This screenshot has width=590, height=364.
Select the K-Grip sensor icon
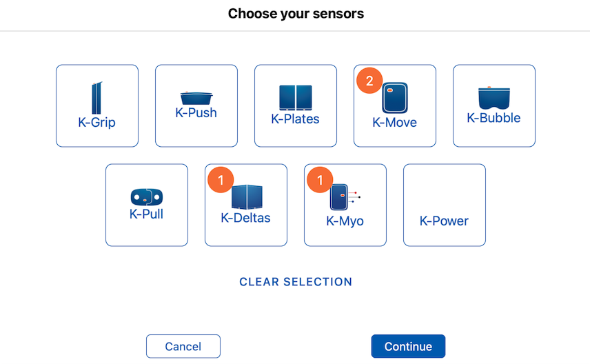click(96, 98)
